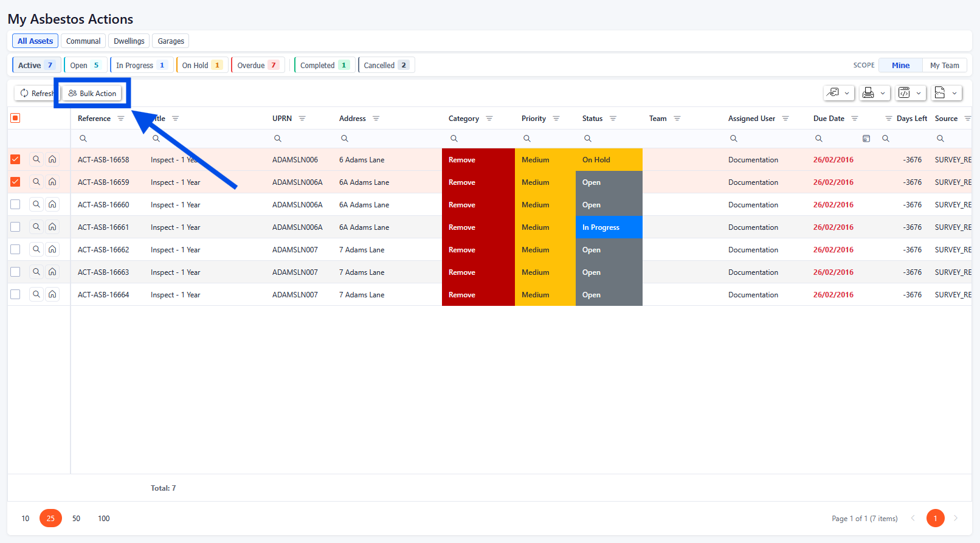Screen dimensions: 980x543
Task: Tick the checkbox for ACT-ASB-16661
Action: [x=15, y=227]
